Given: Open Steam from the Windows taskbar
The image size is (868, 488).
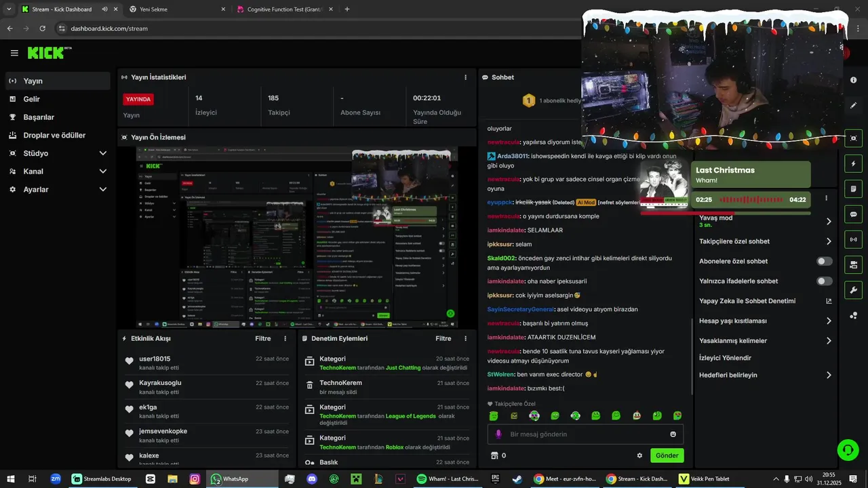Looking at the screenshot, I should (x=517, y=479).
